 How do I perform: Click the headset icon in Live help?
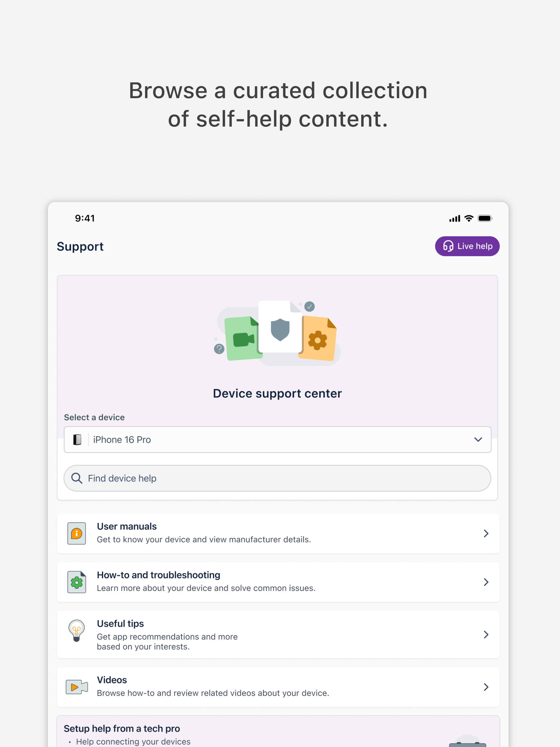pos(448,246)
